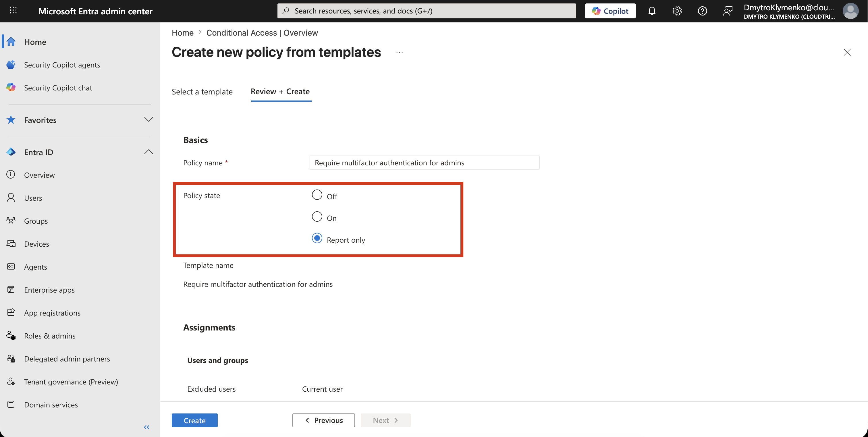868x437 pixels.
Task: Click the 'Excluded users' label
Action: click(211, 389)
